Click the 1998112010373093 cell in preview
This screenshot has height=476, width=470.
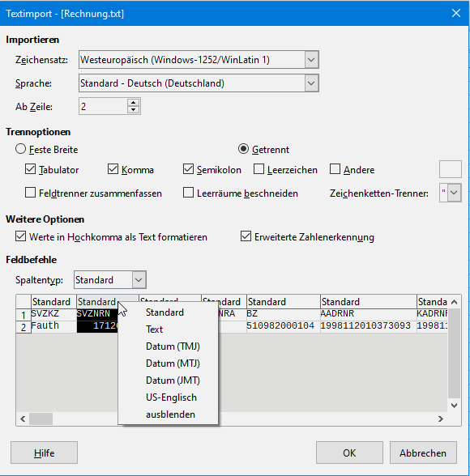(369, 326)
